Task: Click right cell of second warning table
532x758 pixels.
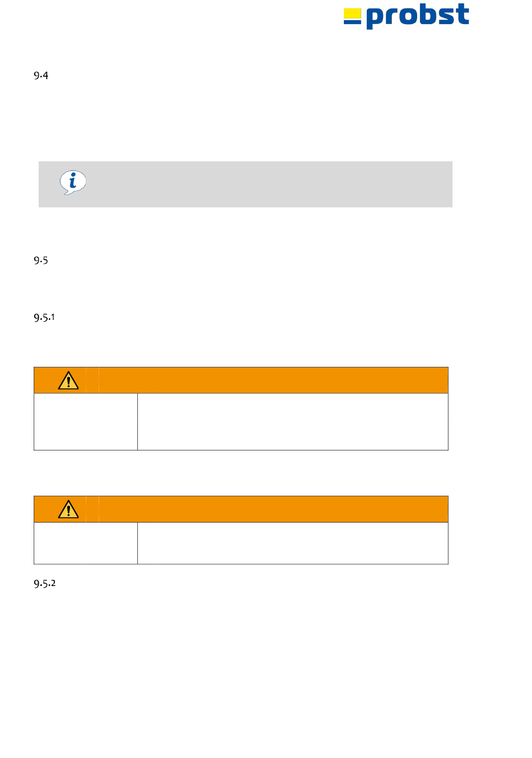Action: click(x=293, y=543)
